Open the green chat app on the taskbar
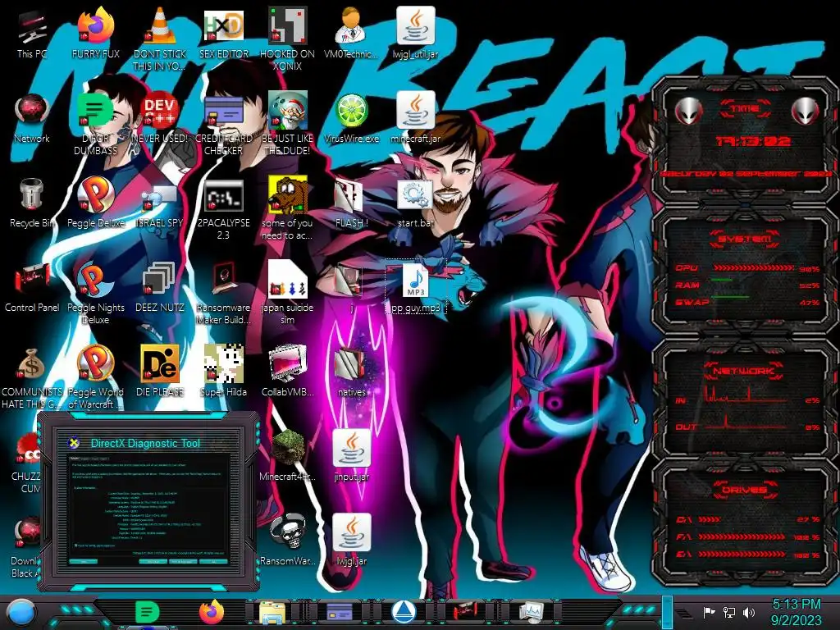 (x=147, y=612)
